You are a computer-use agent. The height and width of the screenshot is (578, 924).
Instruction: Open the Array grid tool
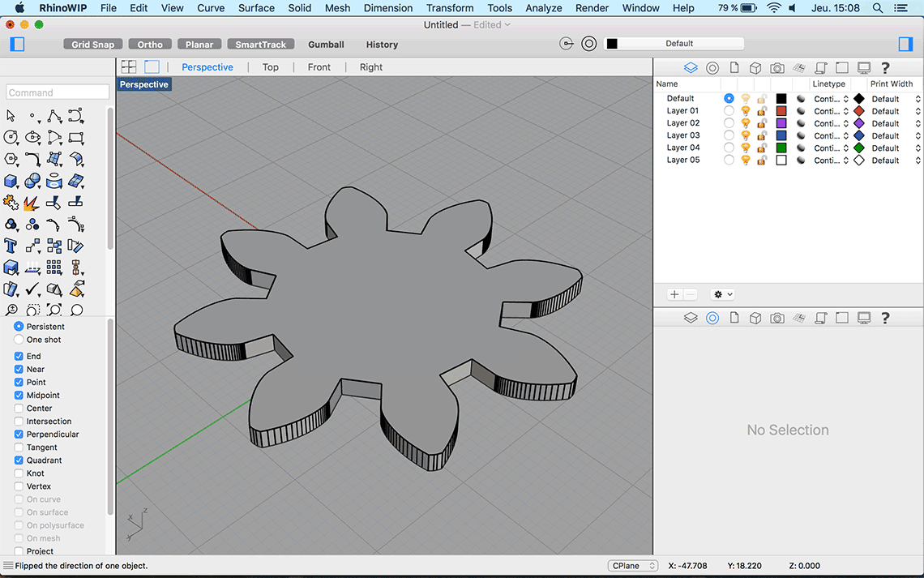click(54, 268)
